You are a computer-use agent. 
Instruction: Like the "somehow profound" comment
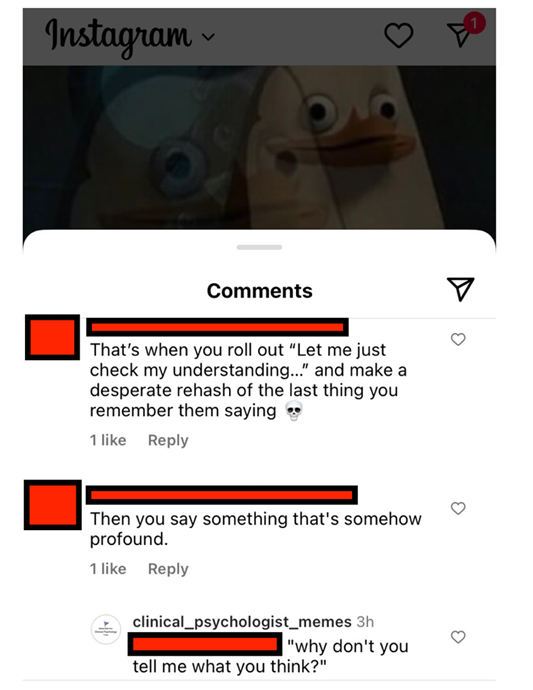458,508
